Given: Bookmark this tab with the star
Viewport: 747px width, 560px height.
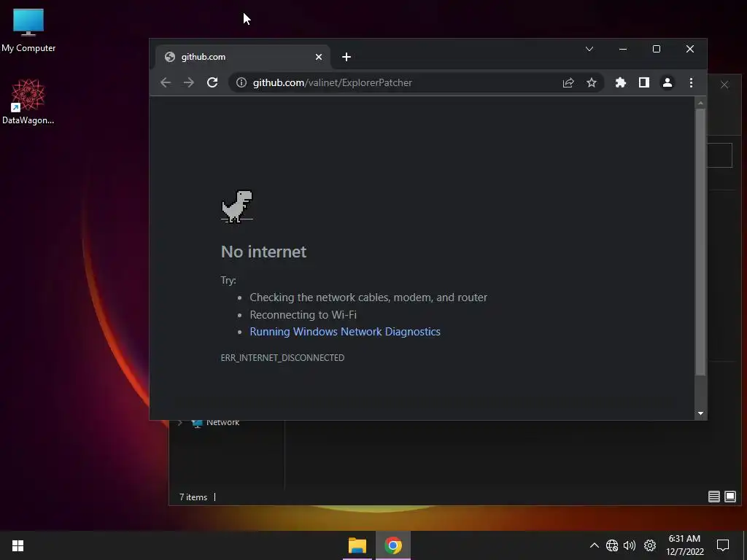Looking at the screenshot, I should [x=591, y=82].
